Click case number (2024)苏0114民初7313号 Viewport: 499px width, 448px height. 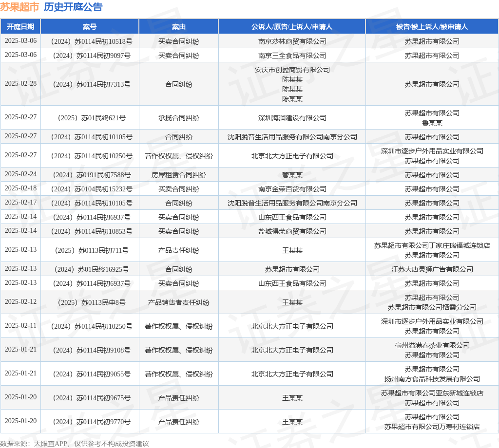coord(91,84)
